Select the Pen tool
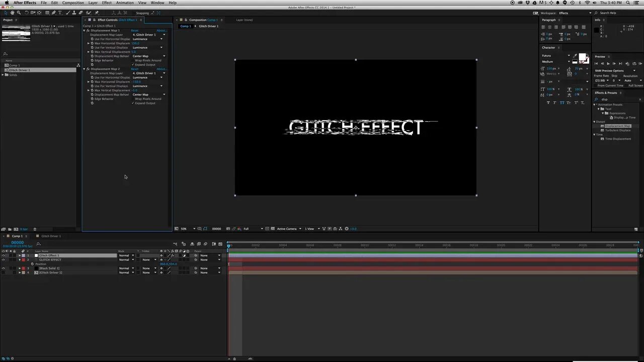The image size is (644, 362). pyautogui.click(x=53, y=13)
